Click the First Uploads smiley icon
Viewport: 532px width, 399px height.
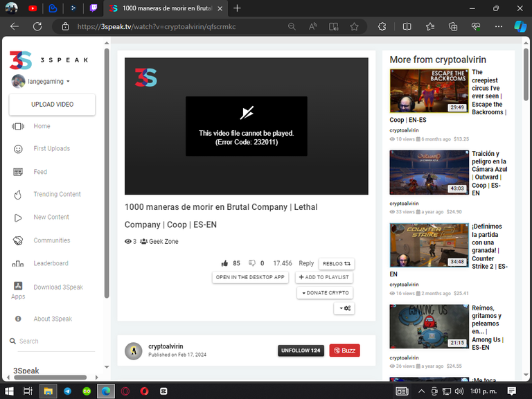point(18,149)
